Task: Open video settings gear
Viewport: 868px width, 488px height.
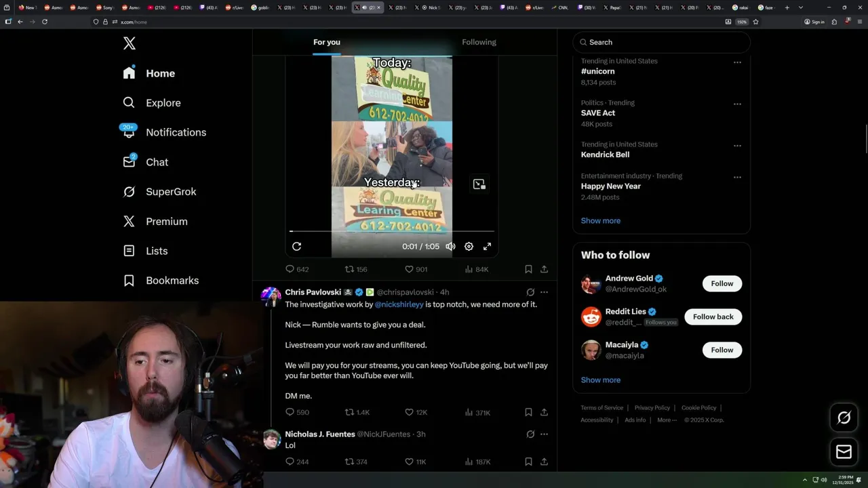Action: (x=469, y=247)
